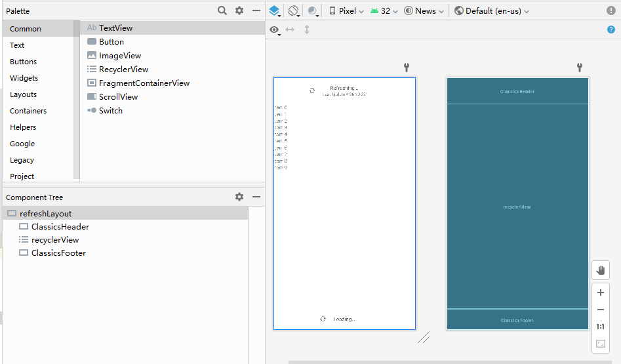621x364 pixels.
Task: Open the Palette settings gear
Action: point(239,10)
